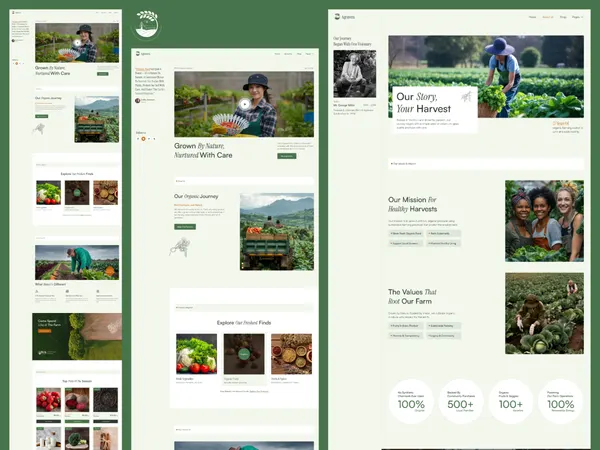Screen dimensions: 600x450
Task: Open the fresh vegetables category thumbnail in middle mockup
Action: (196, 354)
